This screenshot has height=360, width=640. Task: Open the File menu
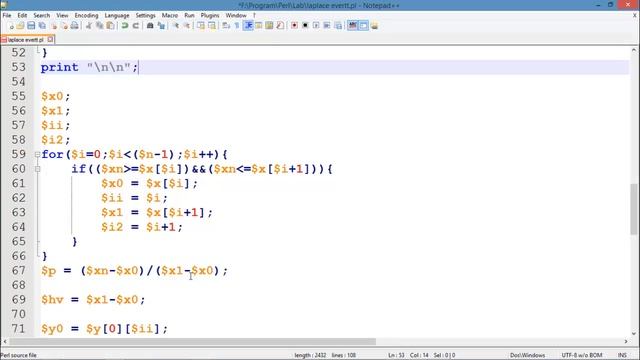point(7,15)
